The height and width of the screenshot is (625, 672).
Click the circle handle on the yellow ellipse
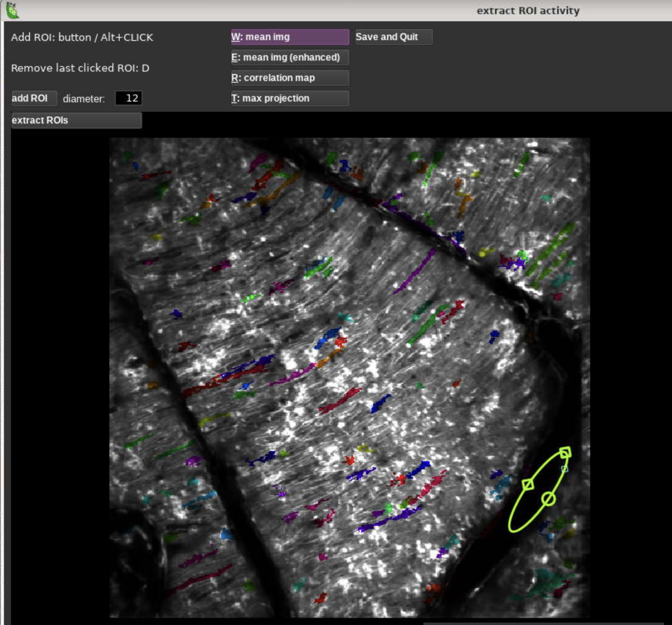(548, 499)
